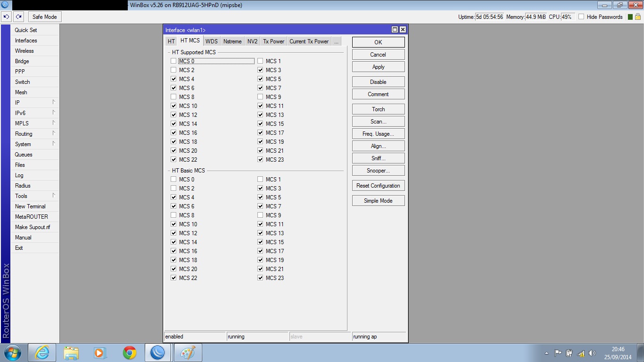
Task: Click the Undo arrow in WinBox toolbar
Action: pyautogui.click(x=6, y=16)
